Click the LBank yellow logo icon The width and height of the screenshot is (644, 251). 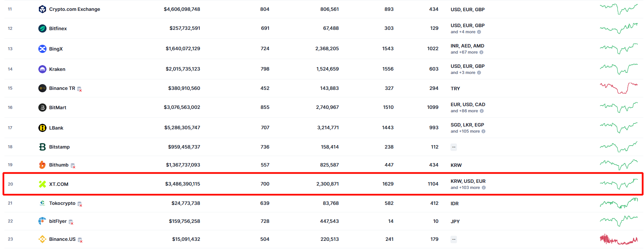(x=42, y=128)
